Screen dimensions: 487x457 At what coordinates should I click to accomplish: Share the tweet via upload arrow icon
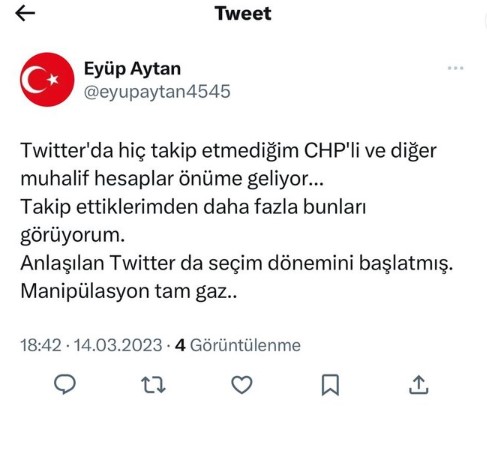coord(419,385)
